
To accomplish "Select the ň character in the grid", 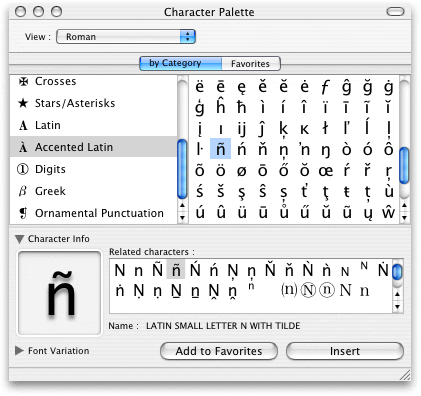I will pos(263,149).
